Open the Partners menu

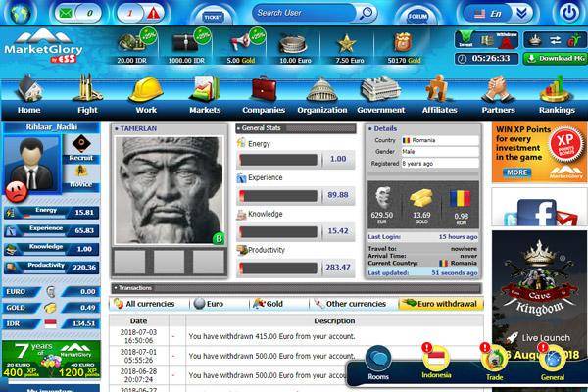coord(498,95)
